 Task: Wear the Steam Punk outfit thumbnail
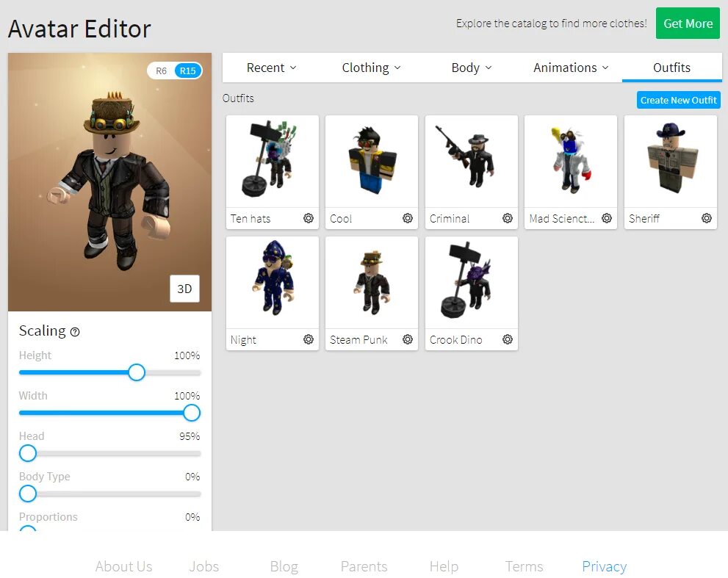point(372,282)
